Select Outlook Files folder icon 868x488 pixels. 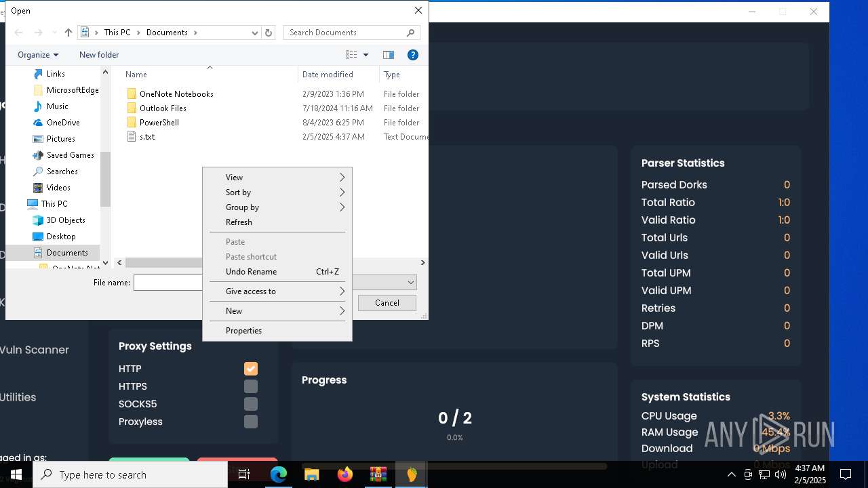pyautogui.click(x=132, y=108)
